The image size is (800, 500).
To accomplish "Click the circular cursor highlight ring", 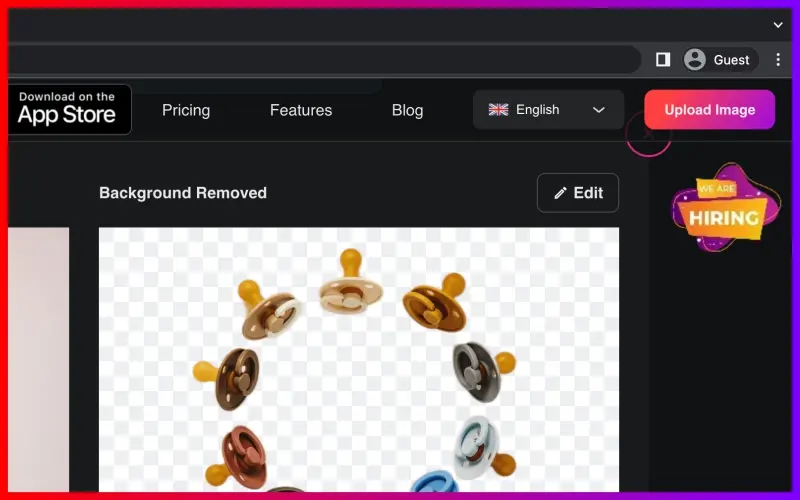I will (x=648, y=134).
